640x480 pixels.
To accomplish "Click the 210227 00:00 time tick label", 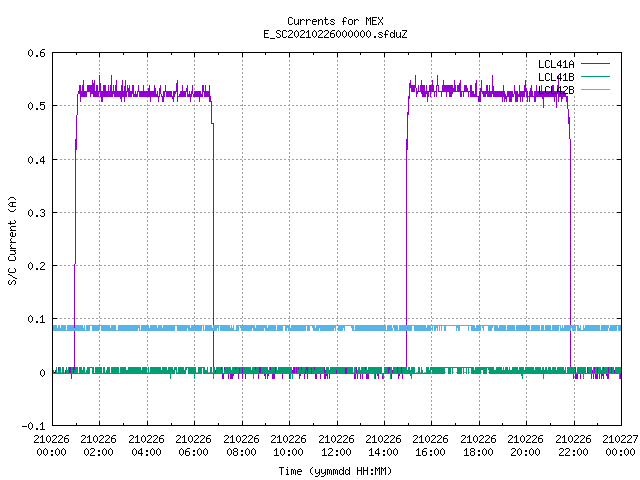I will click(x=620, y=446).
